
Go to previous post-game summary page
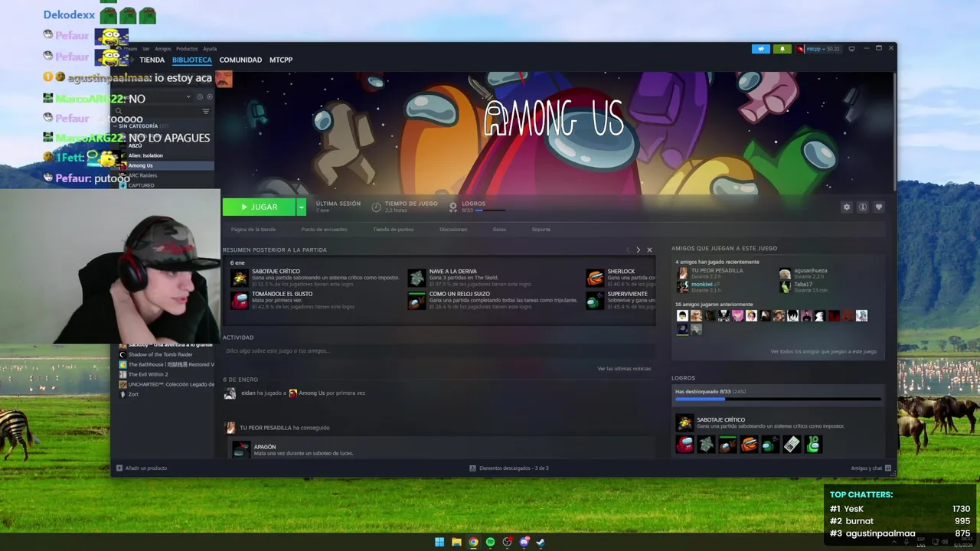628,249
